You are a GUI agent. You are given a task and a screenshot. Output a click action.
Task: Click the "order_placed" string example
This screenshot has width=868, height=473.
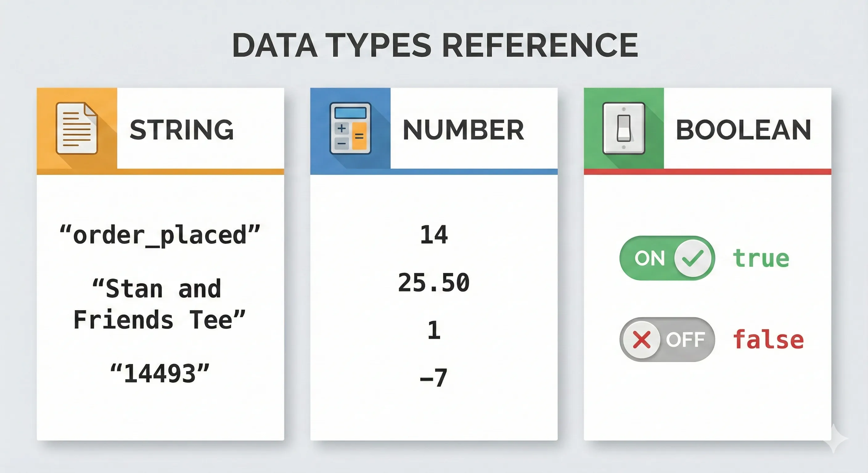[x=160, y=235]
